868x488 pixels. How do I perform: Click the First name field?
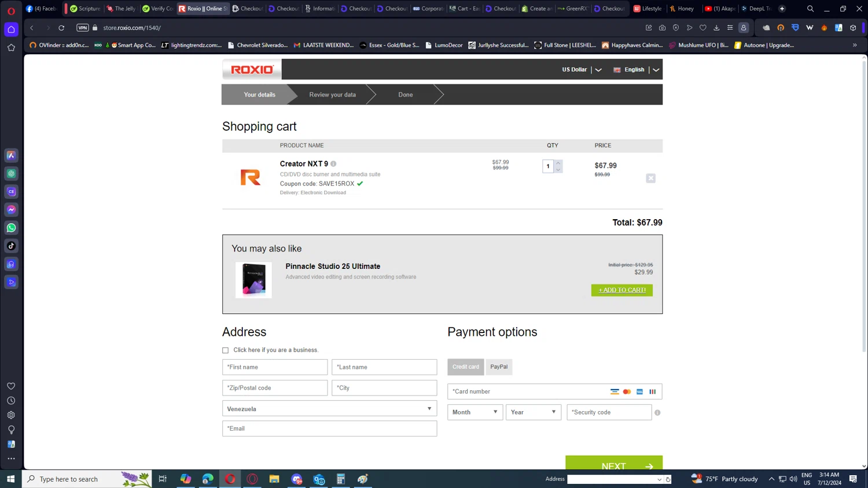coord(275,367)
